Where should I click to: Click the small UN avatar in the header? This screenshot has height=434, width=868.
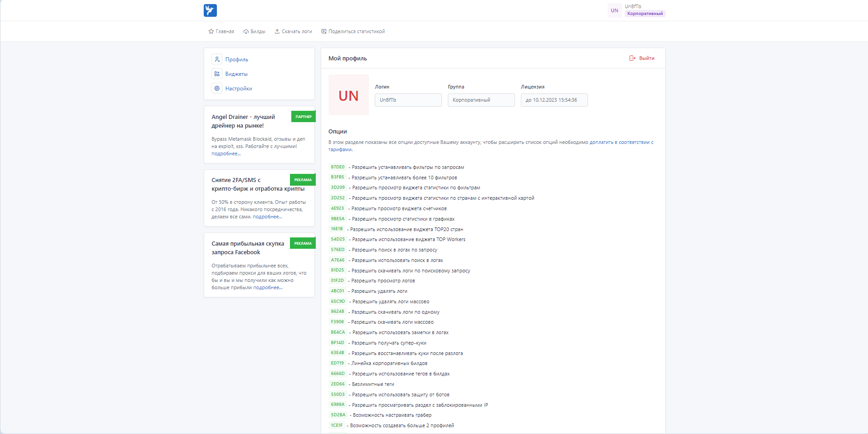pos(614,10)
